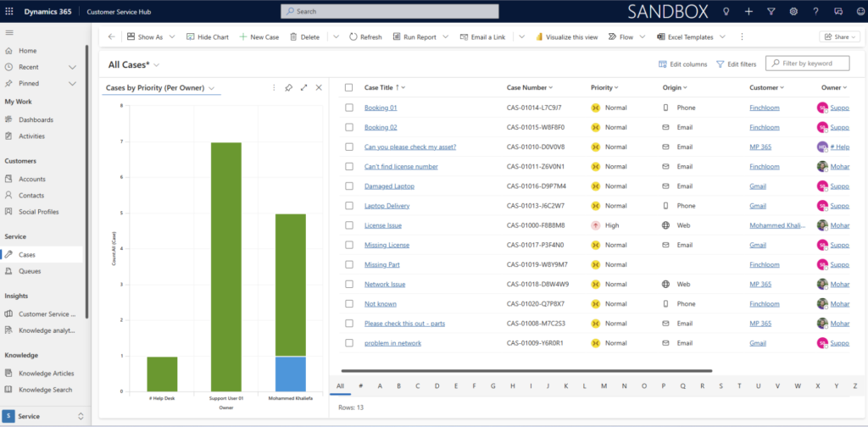Click the green Support User 01 bar
The width and height of the screenshot is (868, 427).
pyautogui.click(x=225, y=267)
